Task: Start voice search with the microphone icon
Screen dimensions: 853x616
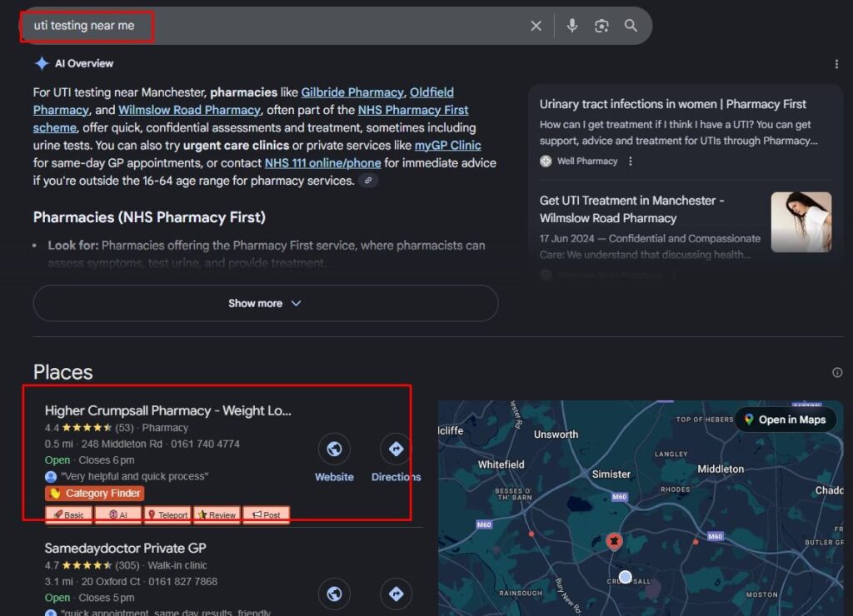Action: tap(572, 26)
